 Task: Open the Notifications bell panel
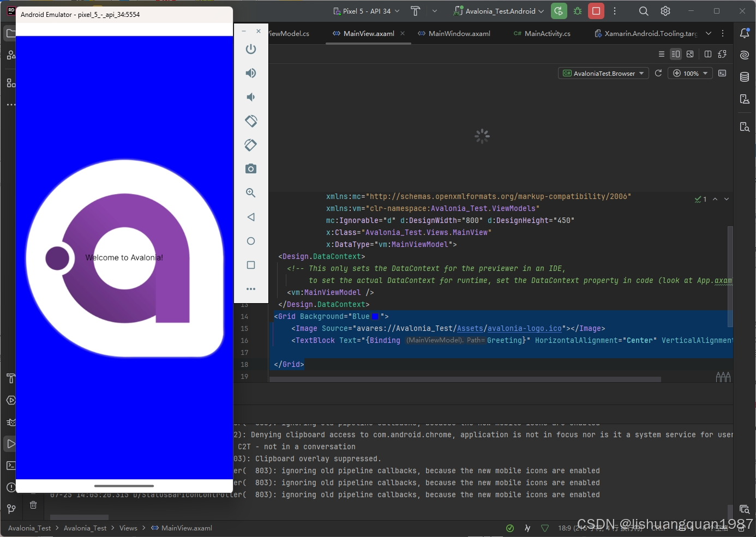point(745,33)
